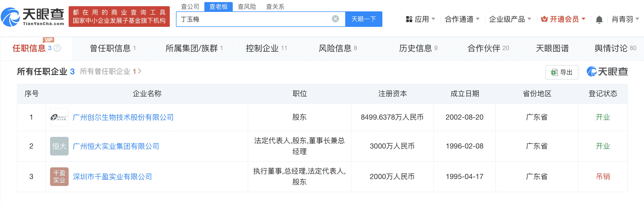
Task: Expand the 应用 dropdown menu
Action: (421, 19)
